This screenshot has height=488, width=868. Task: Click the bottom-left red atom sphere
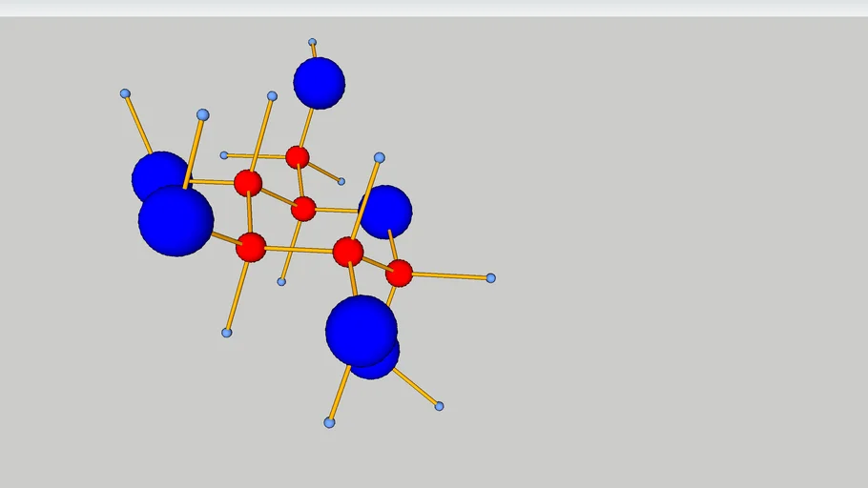tap(251, 247)
